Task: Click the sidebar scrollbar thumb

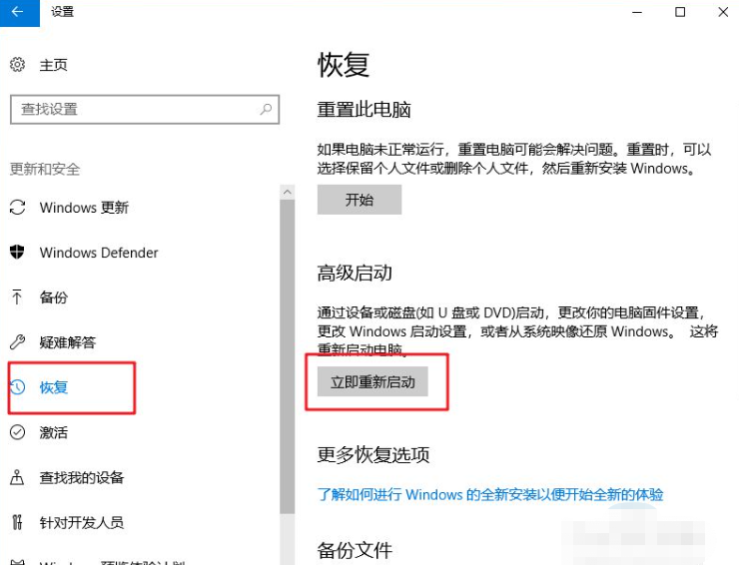Action: [x=287, y=357]
